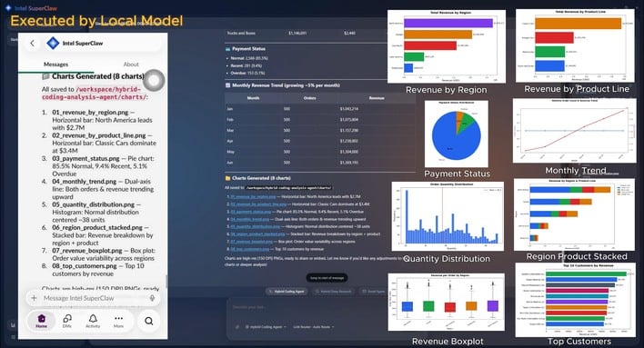This screenshot has width=644, height=348.
Task: Tap the microphone icon in message field
Action: click(152, 298)
